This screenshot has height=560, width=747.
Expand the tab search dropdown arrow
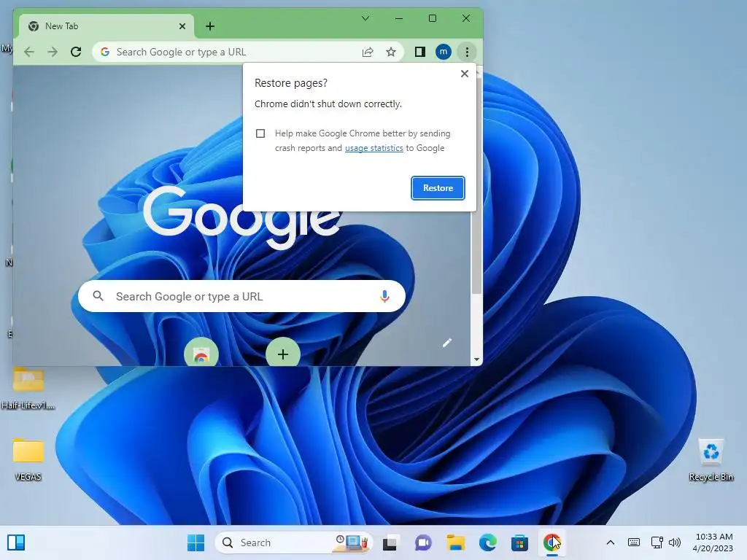click(x=365, y=18)
